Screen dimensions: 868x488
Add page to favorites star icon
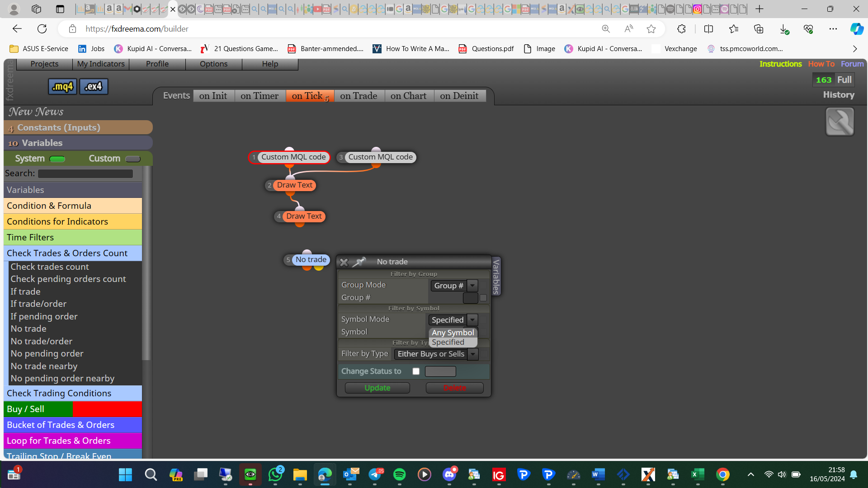coord(651,29)
